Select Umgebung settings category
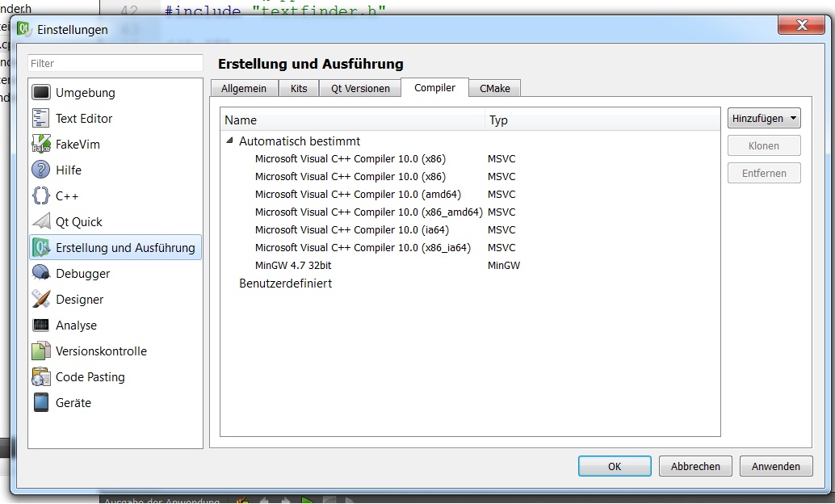The height and width of the screenshot is (504, 835). click(86, 93)
